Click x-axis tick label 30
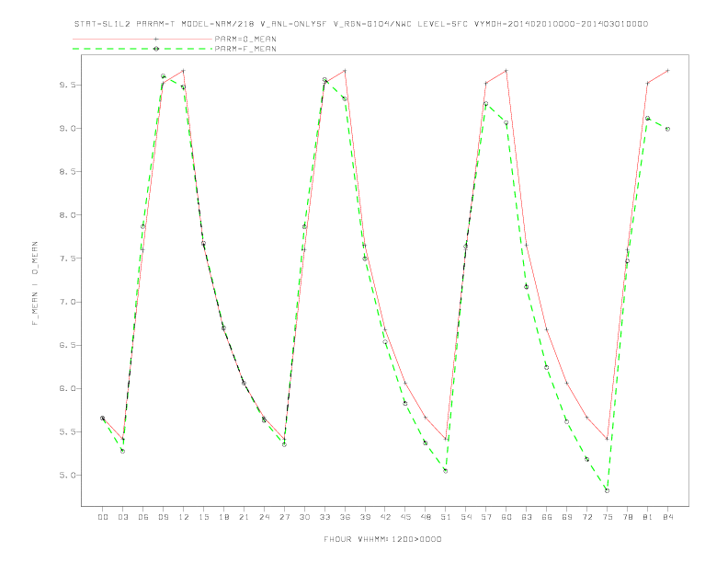The width and height of the screenshot is (728, 563). 304,517
